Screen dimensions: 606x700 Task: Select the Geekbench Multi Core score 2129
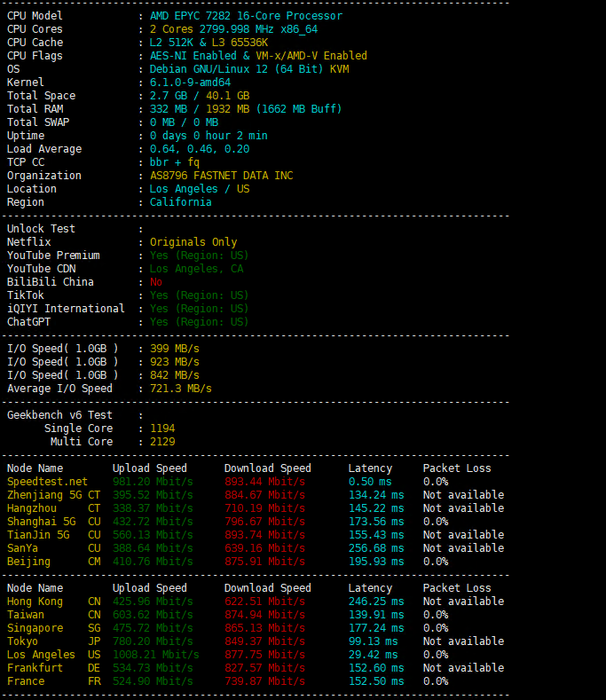click(162, 442)
